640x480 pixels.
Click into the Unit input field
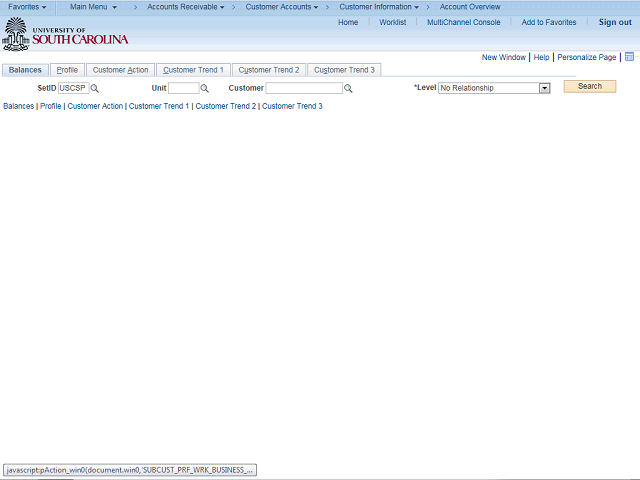click(x=184, y=88)
